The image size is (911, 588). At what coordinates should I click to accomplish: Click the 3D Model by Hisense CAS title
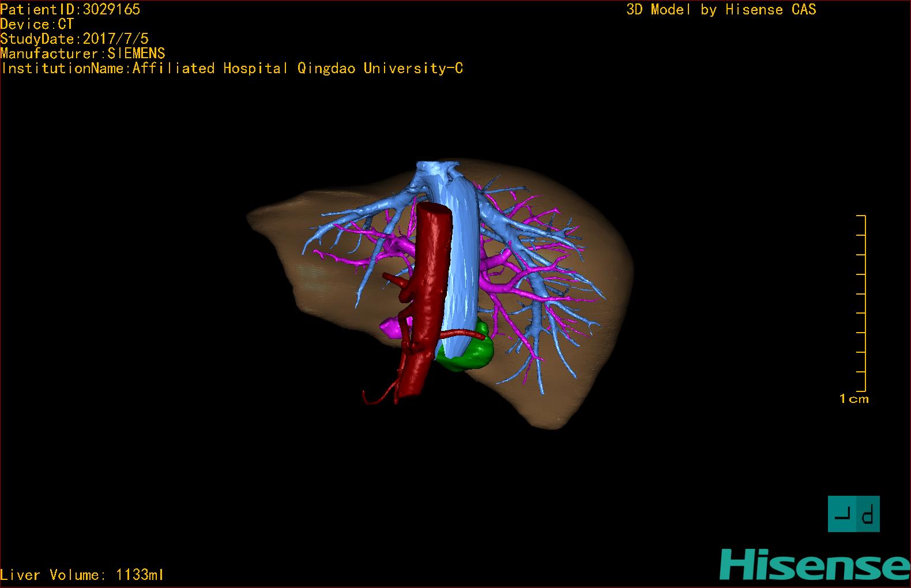[x=721, y=10]
